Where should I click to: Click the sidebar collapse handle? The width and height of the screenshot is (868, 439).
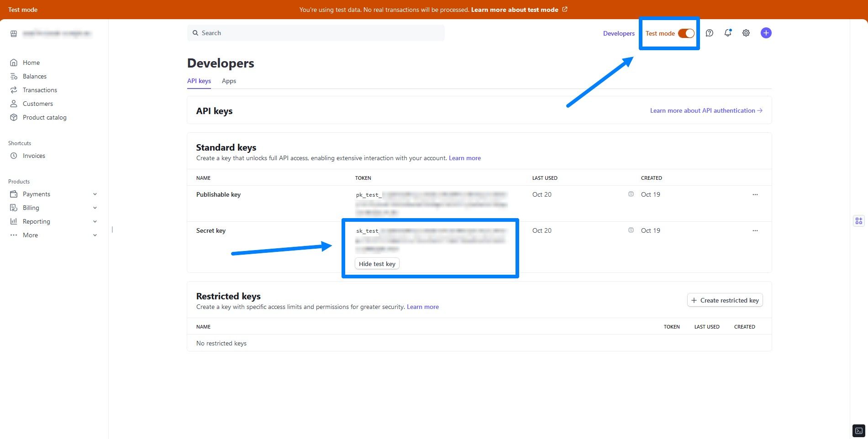click(x=112, y=230)
